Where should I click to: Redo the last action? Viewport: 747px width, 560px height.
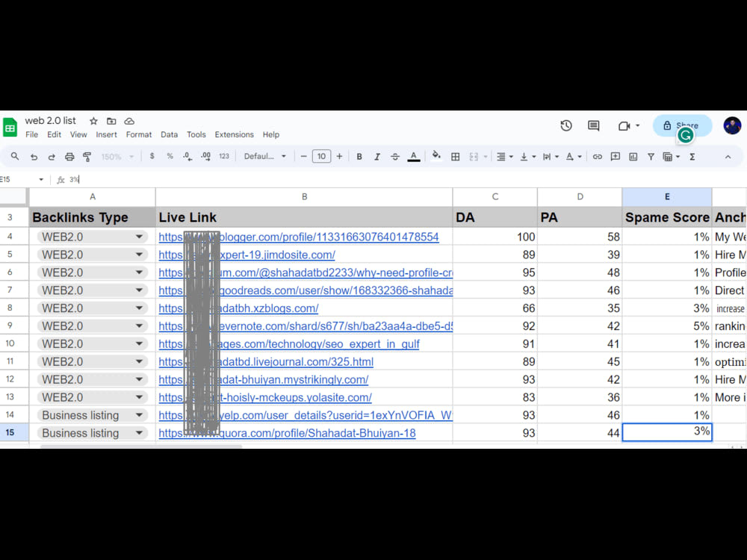coord(52,156)
